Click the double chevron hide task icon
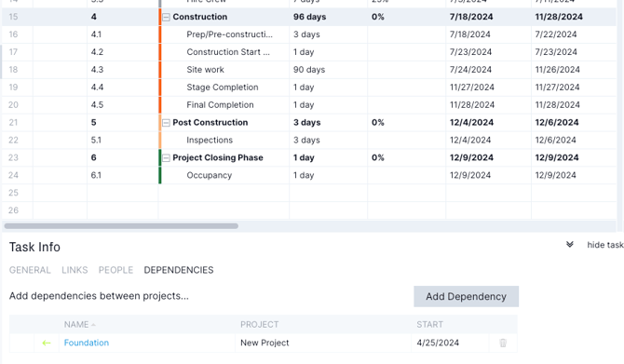624x364 pixels. [x=570, y=244]
